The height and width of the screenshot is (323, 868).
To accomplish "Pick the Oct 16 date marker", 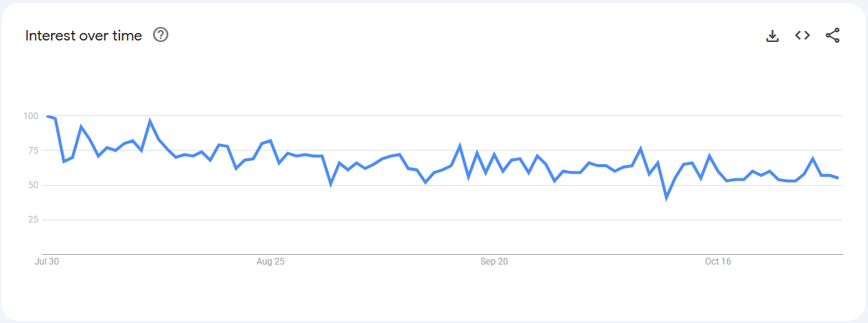I will coord(718,262).
